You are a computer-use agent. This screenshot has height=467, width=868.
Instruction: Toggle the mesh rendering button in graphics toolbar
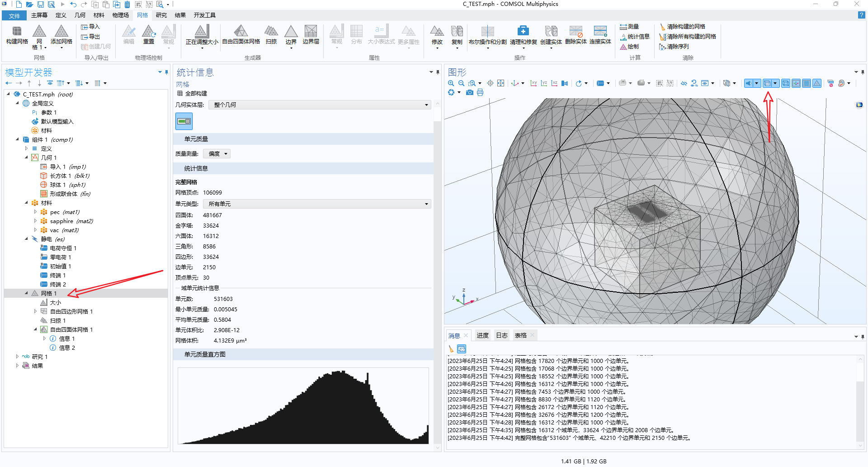pos(817,83)
